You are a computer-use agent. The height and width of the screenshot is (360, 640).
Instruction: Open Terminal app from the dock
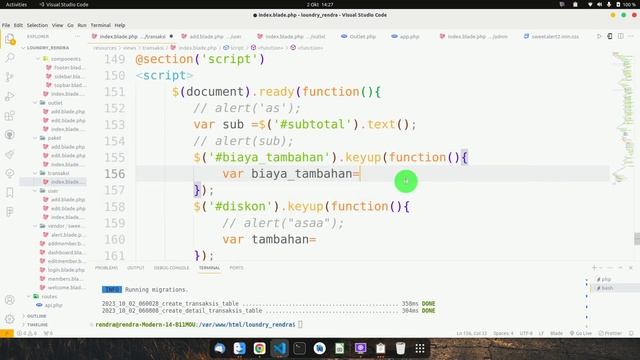(x=300, y=348)
